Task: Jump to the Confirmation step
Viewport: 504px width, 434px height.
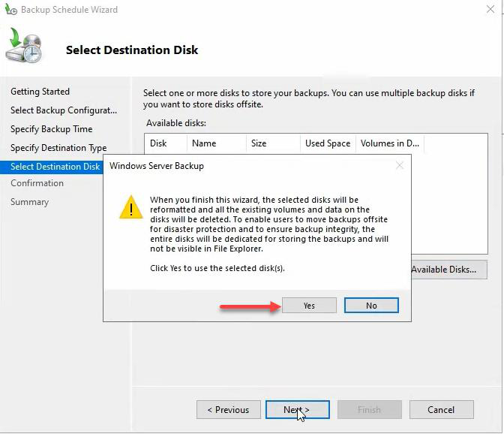Action: (37, 183)
